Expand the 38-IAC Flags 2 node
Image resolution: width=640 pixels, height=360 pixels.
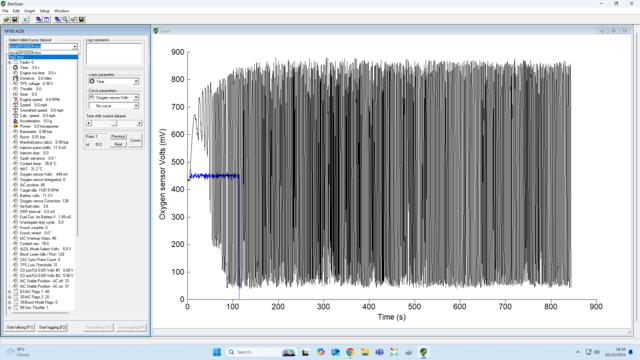pyautogui.click(x=10, y=297)
